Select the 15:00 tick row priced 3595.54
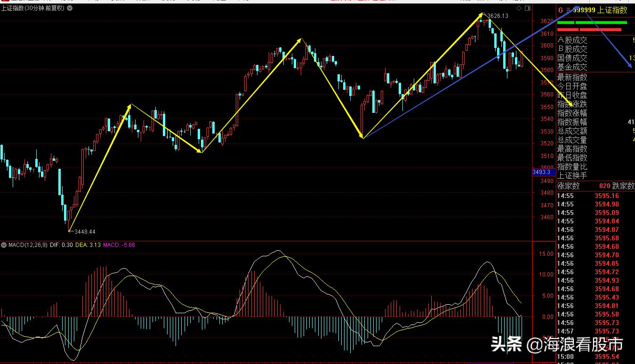Image resolution: width=635 pixels, height=364 pixels. point(596,356)
